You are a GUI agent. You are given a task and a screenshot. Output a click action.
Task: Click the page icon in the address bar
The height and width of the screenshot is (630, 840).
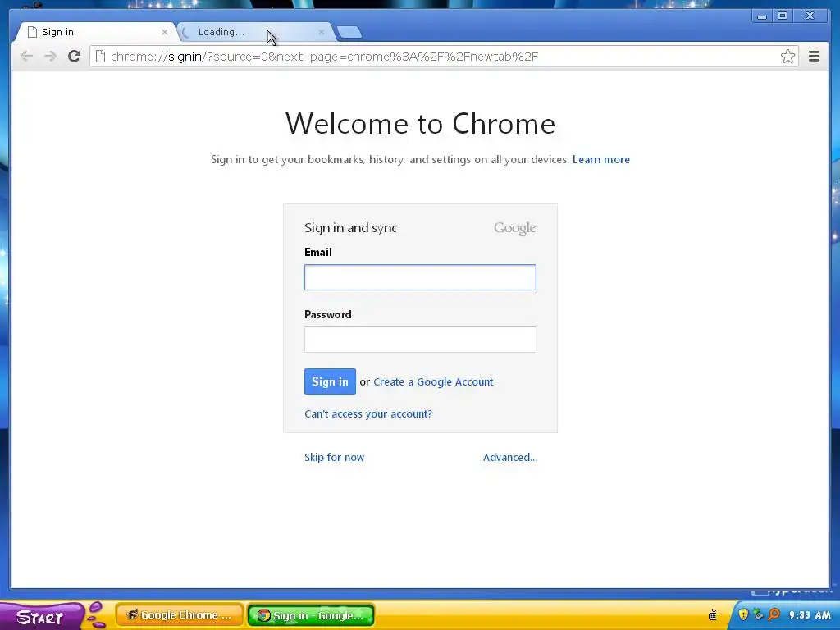pyautogui.click(x=100, y=57)
